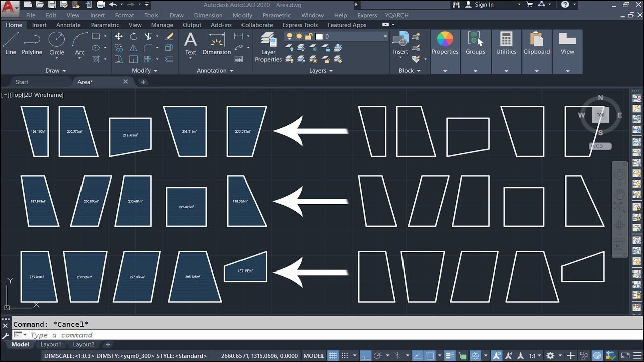Click the Array tool icon

pos(148,59)
